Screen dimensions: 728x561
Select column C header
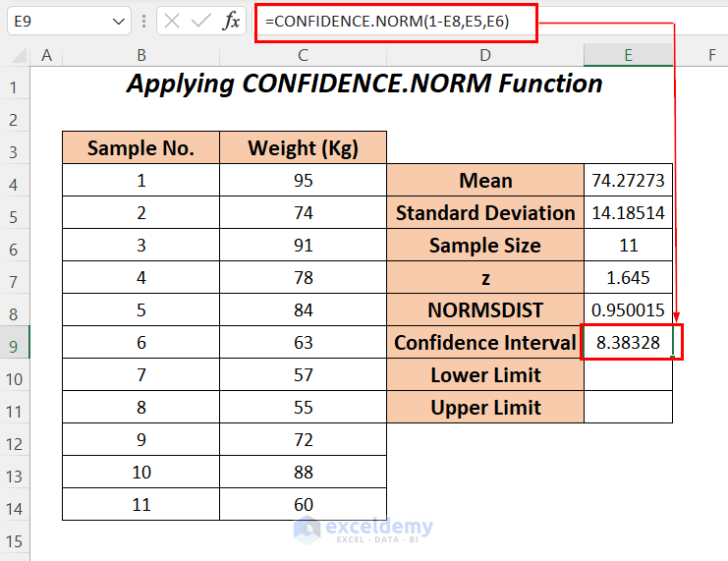(304, 55)
